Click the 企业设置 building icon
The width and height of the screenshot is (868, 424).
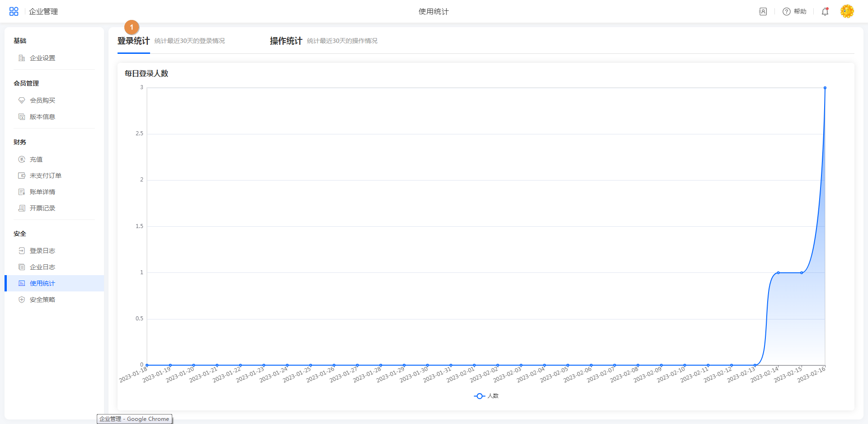coord(22,58)
